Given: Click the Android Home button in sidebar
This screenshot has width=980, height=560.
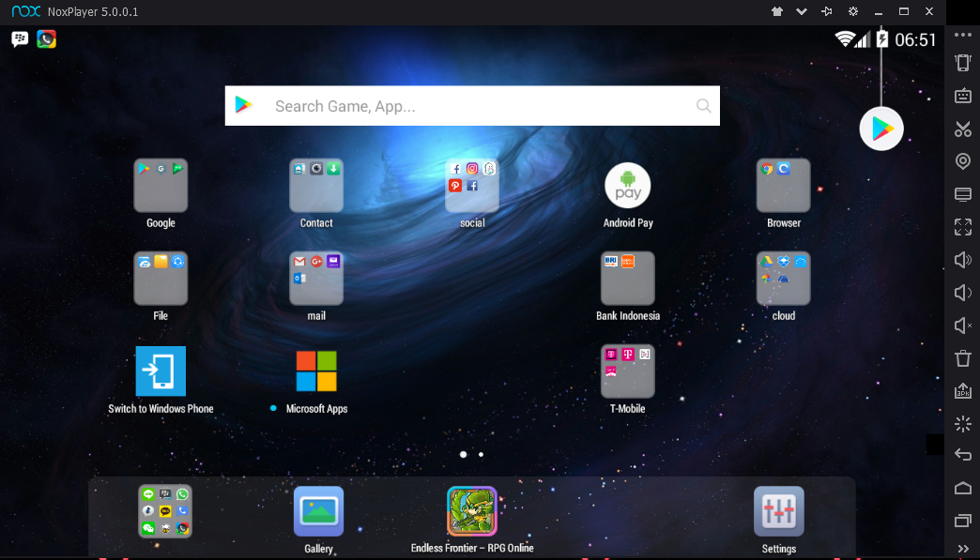Looking at the screenshot, I should click(963, 488).
